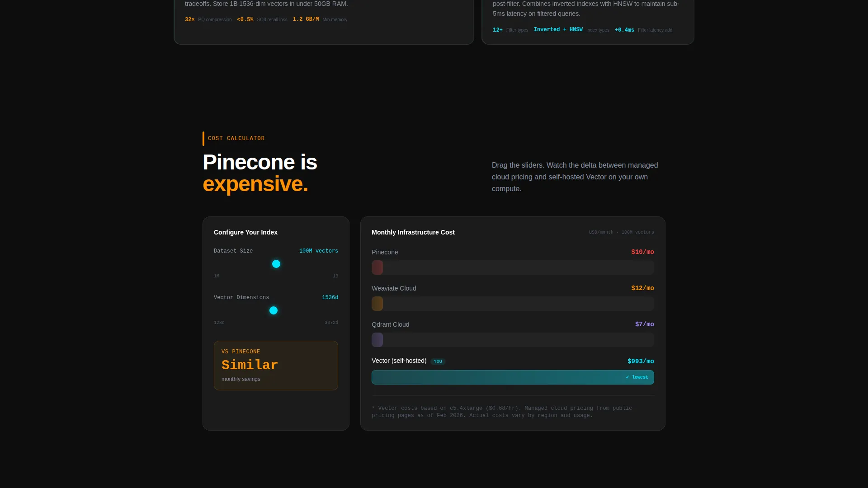Click the Weaviate Cloud label
Screen dimensions: 868x488
pos(394,288)
